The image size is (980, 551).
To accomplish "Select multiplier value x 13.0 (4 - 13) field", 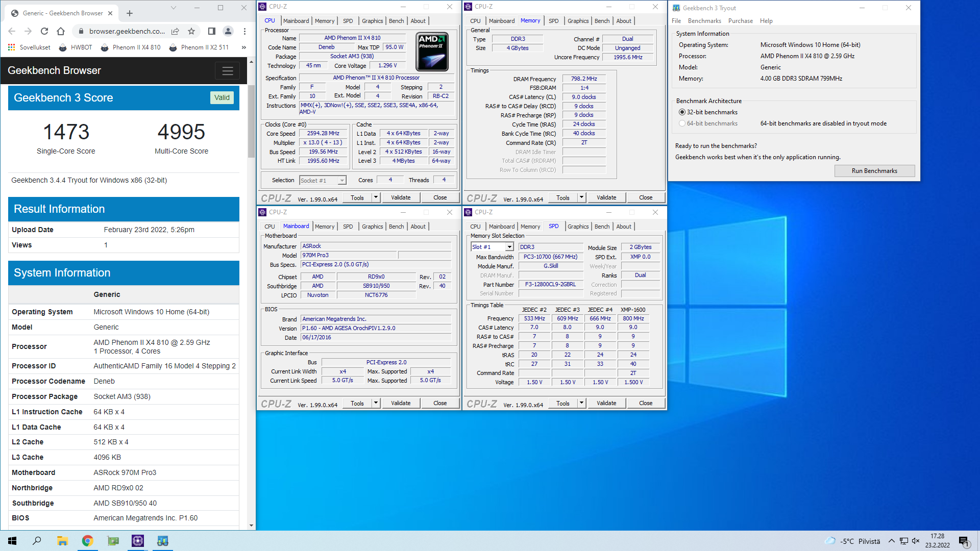I will click(323, 143).
